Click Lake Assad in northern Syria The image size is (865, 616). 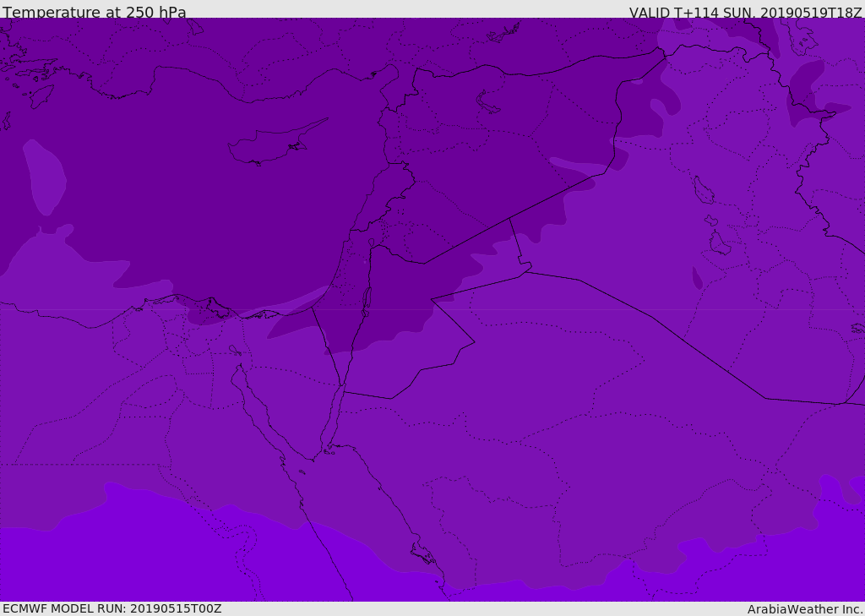pyautogui.click(x=487, y=103)
